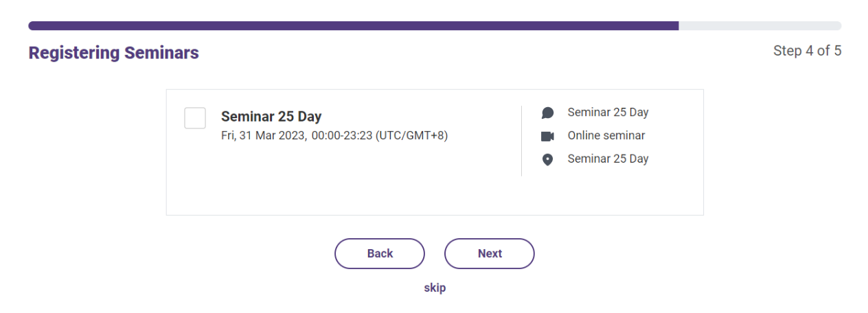This screenshot has width=868, height=313.
Task: Click the Step 4 of 5 indicator
Action: coord(808,51)
